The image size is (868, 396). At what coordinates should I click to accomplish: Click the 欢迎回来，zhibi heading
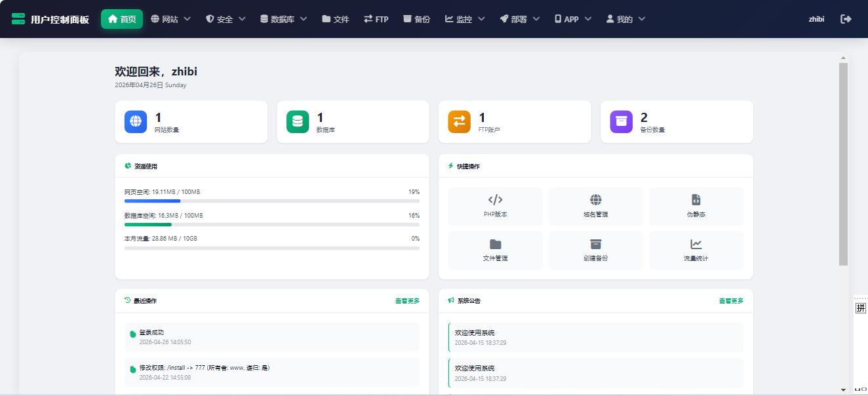click(x=156, y=71)
